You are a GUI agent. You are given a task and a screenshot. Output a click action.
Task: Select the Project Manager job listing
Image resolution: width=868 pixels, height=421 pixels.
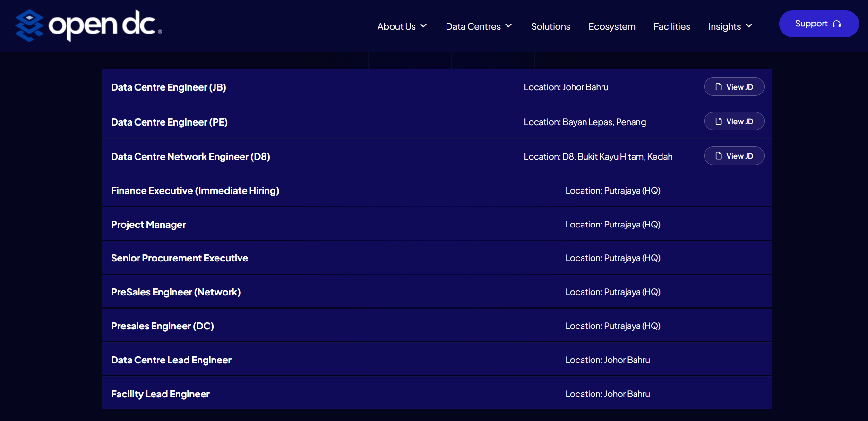pos(437,224)
